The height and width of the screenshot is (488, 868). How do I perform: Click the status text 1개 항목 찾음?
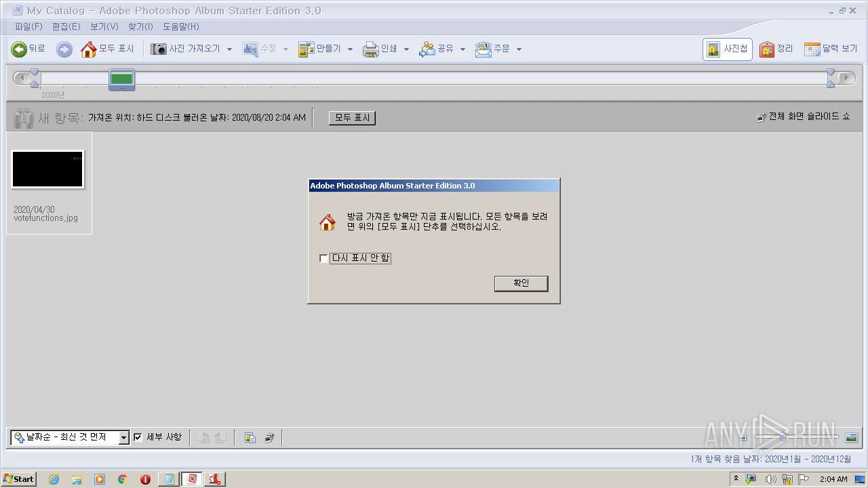715,459
